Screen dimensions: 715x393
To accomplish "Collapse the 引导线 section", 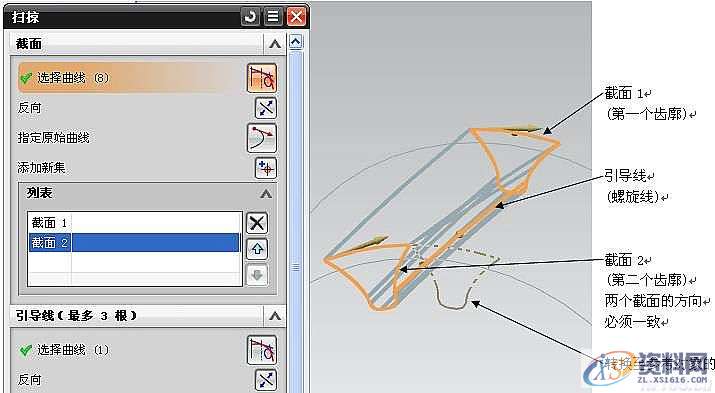I will [275, 315].
